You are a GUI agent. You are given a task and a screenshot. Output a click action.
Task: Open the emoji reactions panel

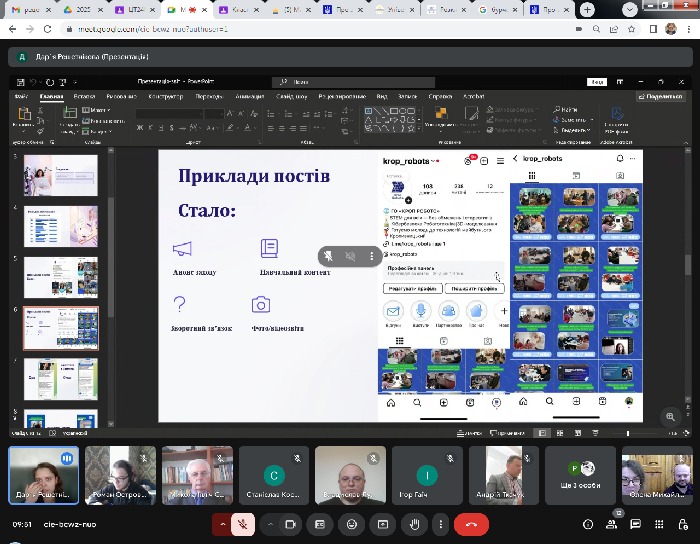click(351, 523)
